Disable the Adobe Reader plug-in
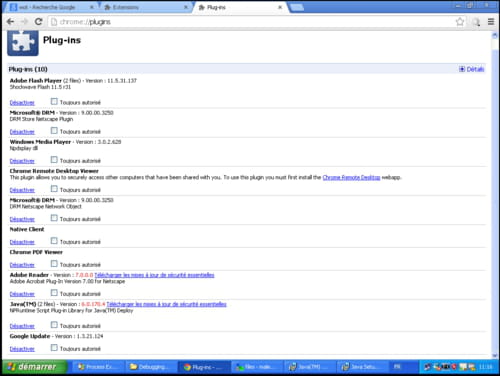 22,294
